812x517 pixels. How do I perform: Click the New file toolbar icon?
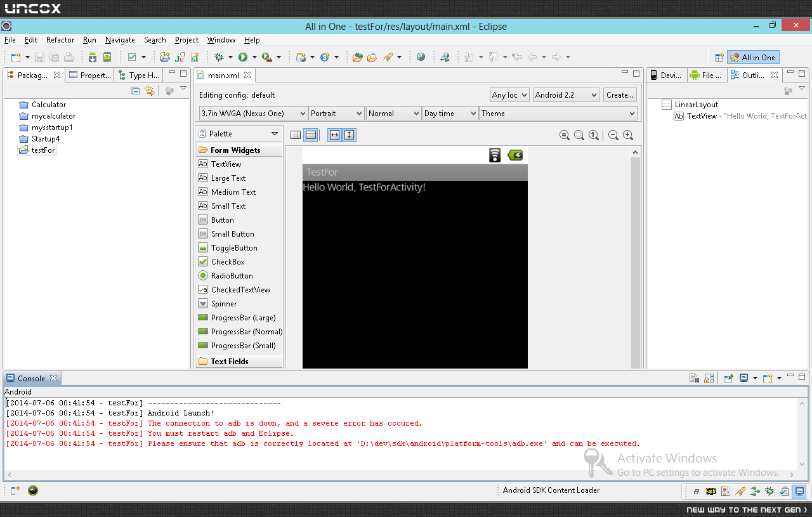point(16,57)
